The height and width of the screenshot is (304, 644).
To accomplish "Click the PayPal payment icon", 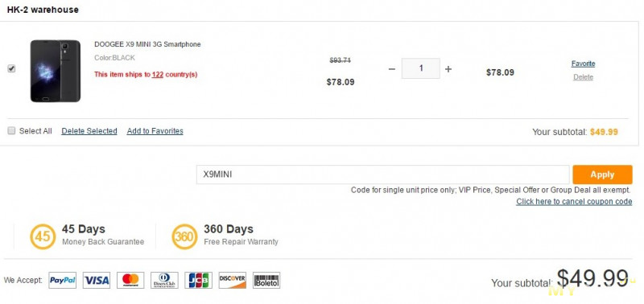I will [63, 280].
